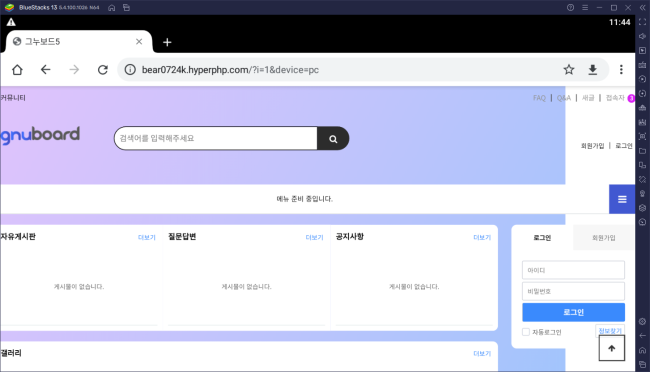Click the 로그인 link in header
Viewport: 650px width, 372px height.
click(623, 146)
